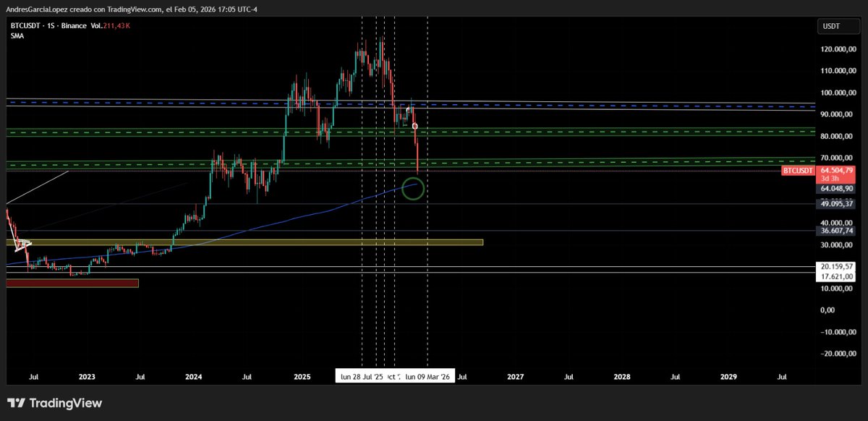Click the current price label 64.504,79
The width and height of the screenshot is (868, 421).
pyautogui.click(x=838, y=171)
